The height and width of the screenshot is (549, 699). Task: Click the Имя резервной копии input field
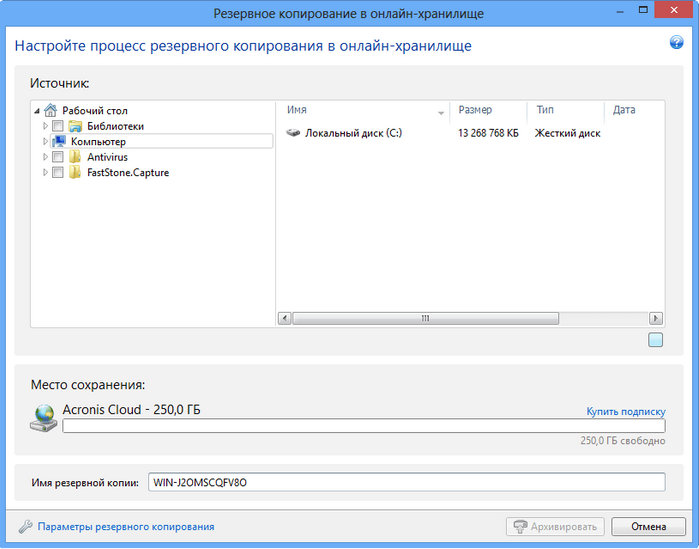[x=407, y=483]
